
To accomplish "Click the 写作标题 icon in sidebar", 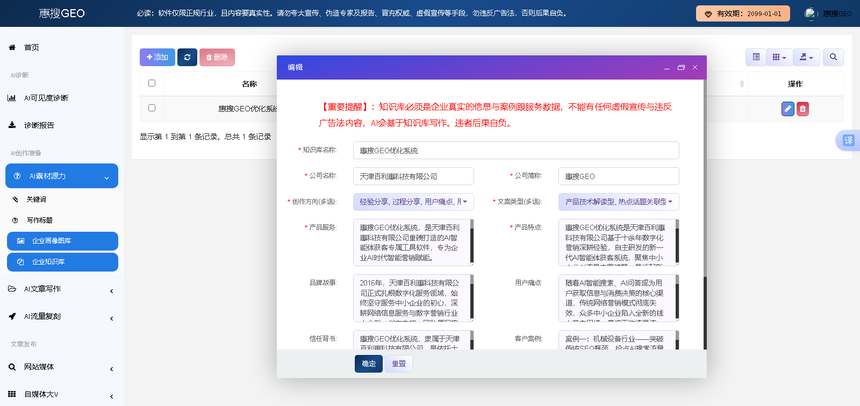I will (15, 220).
